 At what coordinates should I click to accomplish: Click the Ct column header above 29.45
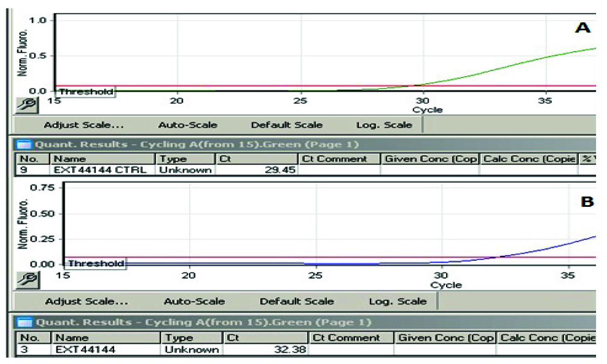[x=257, y=159]
